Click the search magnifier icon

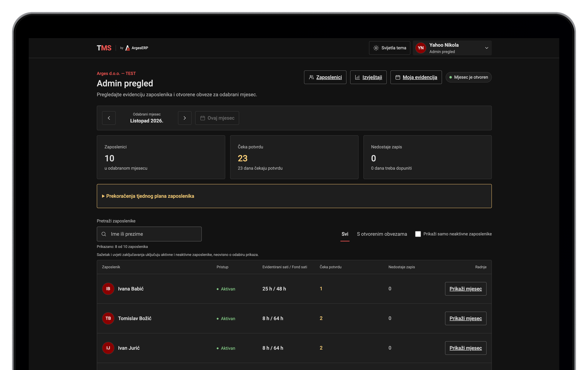104,234
